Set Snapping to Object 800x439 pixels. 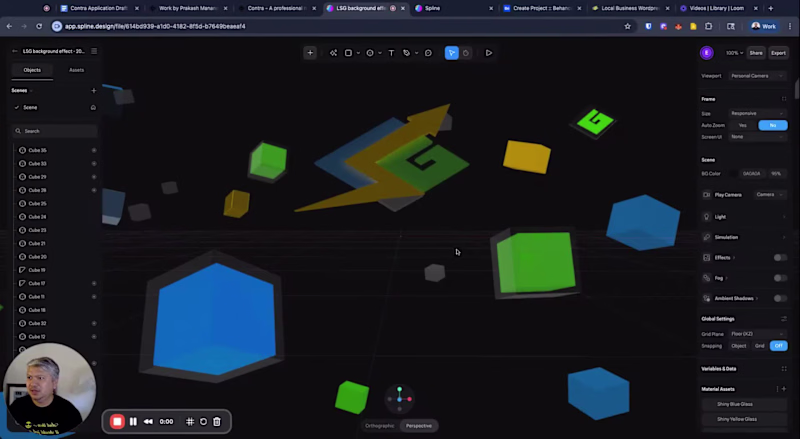click(739, 346)
